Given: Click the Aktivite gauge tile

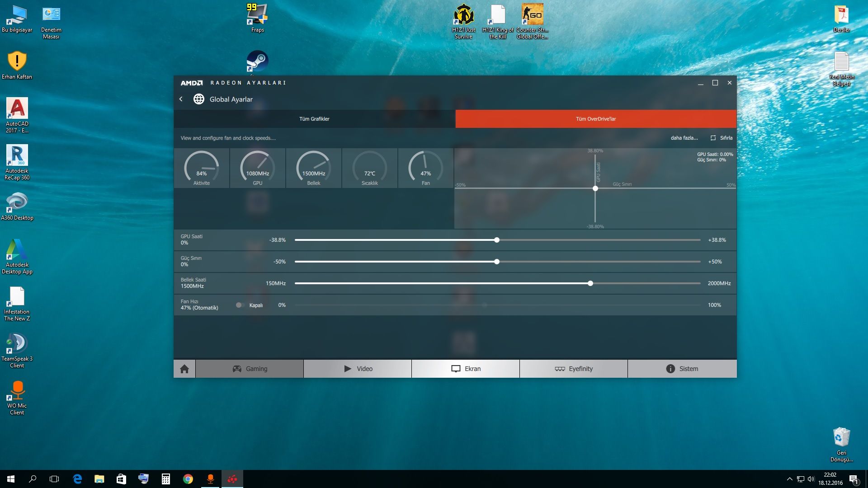Looking at the screenshot, I should coord(202,168).
